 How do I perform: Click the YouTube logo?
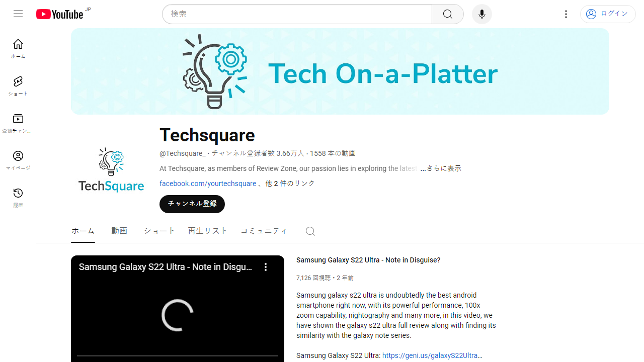[x=59, y=14]
